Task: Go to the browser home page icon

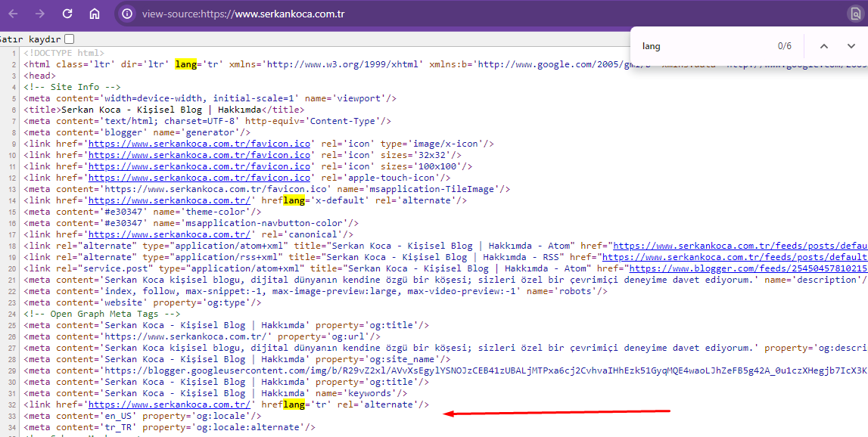Action: [95, 14]
